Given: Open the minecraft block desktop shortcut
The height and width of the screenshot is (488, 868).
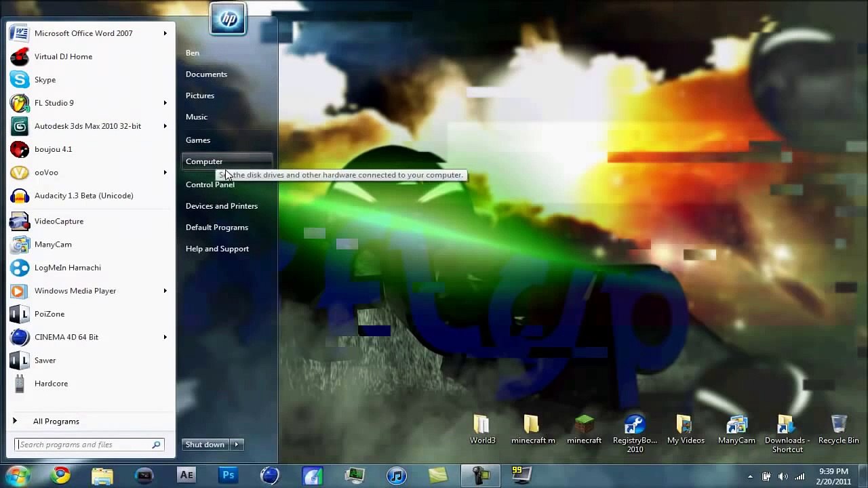Looking at the screenshot, I should click(584, 430).
